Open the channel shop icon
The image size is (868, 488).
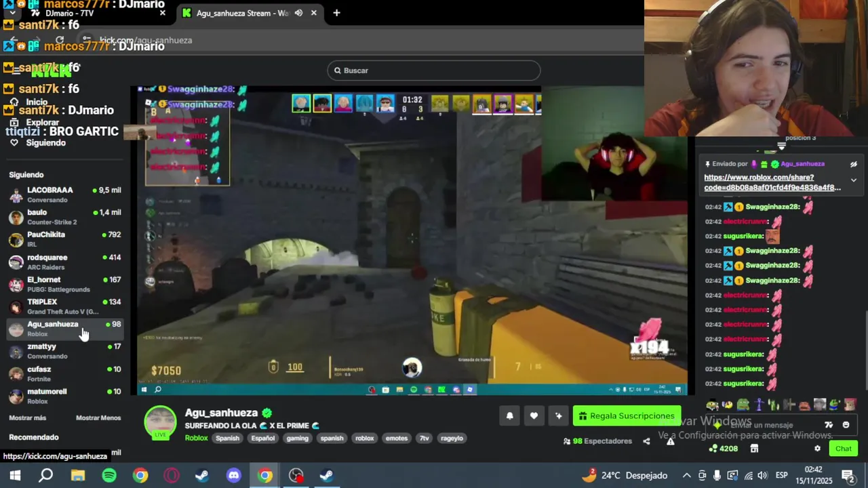click(754, 449)
